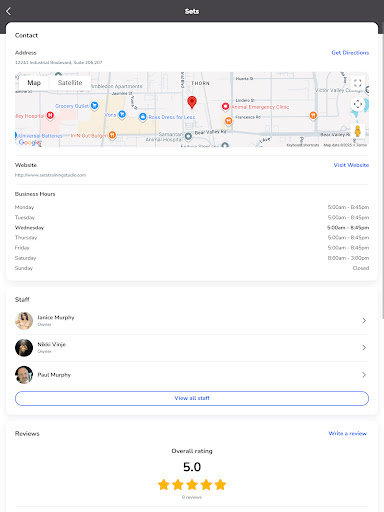Click the third rating star
384x512 pixels.
[192, 484]
